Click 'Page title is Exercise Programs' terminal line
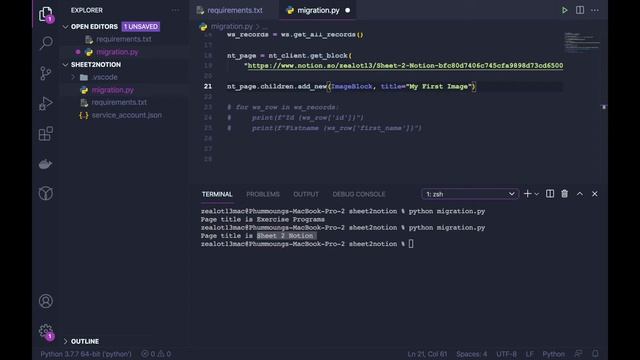 tap(262, 220)
